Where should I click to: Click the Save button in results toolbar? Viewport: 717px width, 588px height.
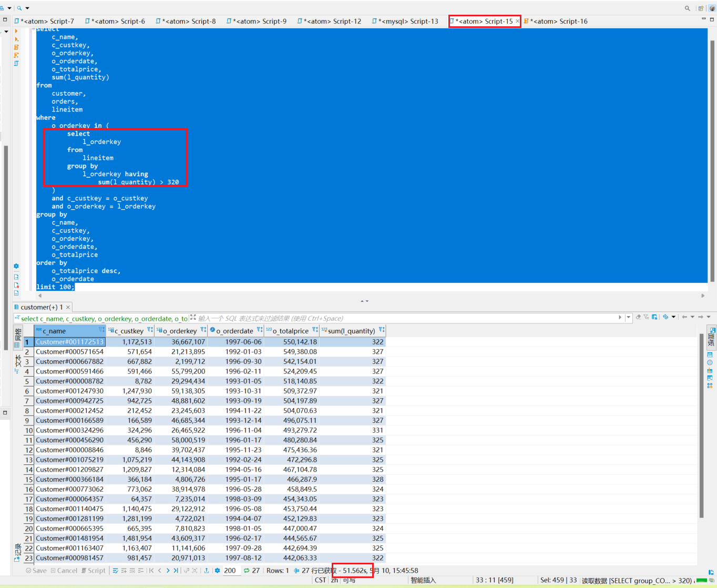[36, 571]
